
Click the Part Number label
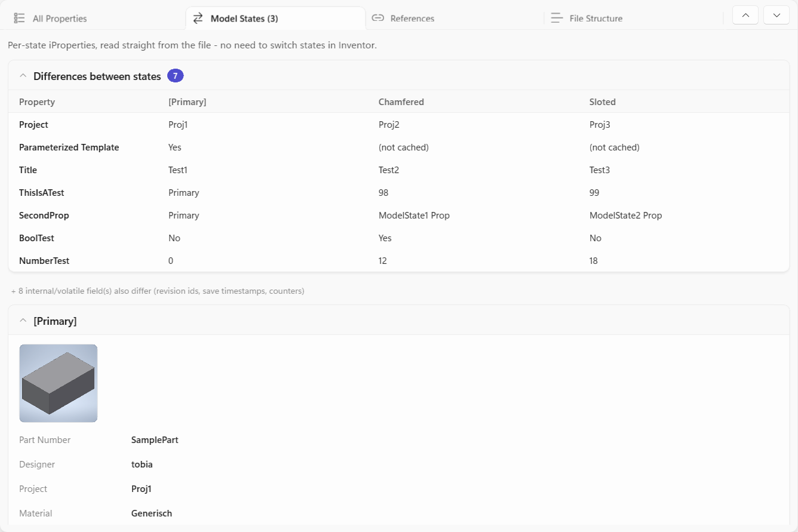click(45, 440)
